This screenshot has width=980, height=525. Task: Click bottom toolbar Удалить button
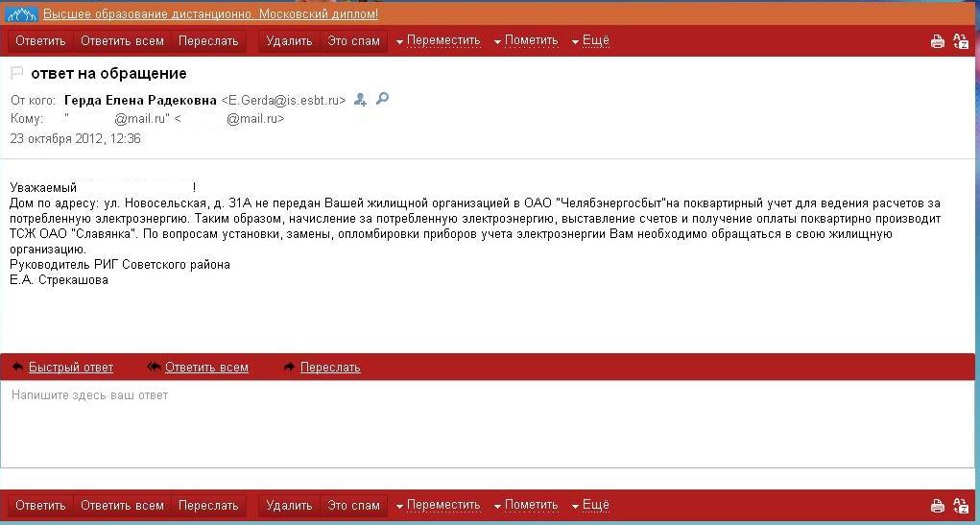[289, 506]
